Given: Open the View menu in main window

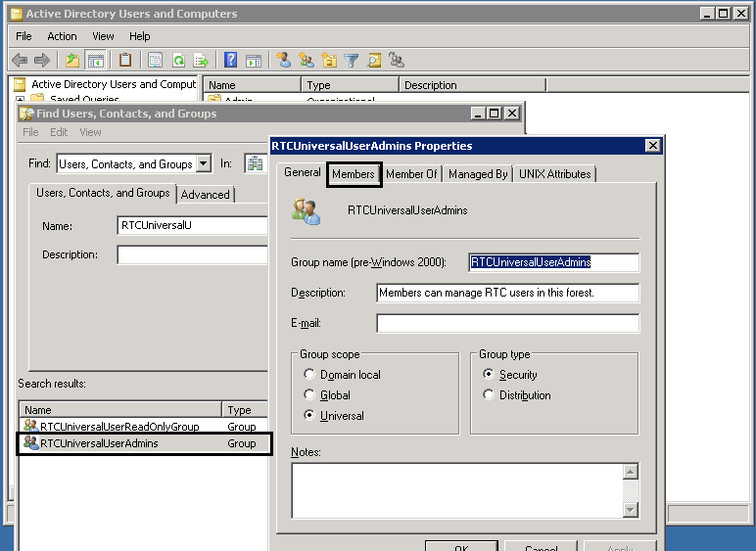Looking at the screenshot, I should click(103, 36).
